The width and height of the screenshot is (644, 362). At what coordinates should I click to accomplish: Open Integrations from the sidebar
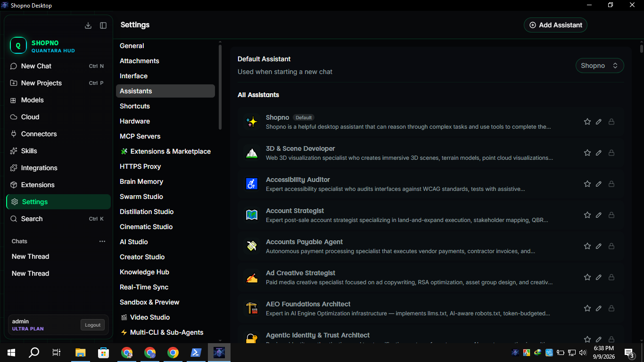tap(58, 168)
